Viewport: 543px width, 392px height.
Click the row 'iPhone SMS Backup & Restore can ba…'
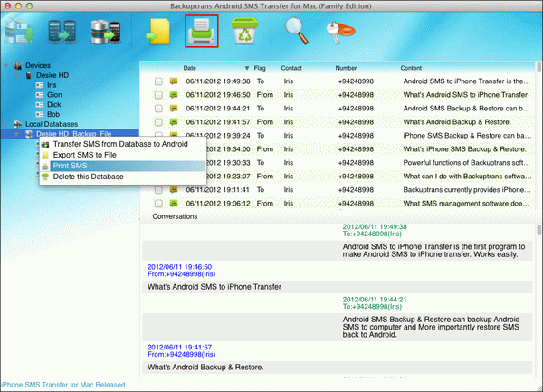[338, 136]
